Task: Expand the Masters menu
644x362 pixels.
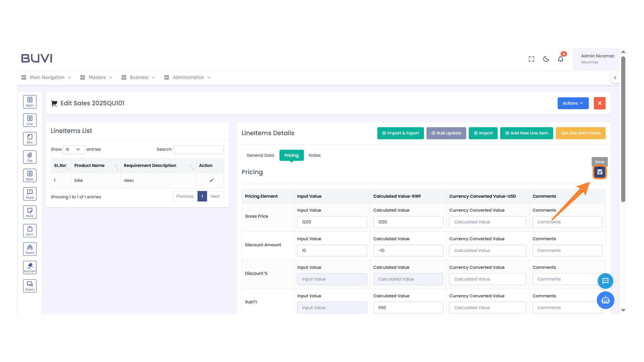Action: [97, 77]
